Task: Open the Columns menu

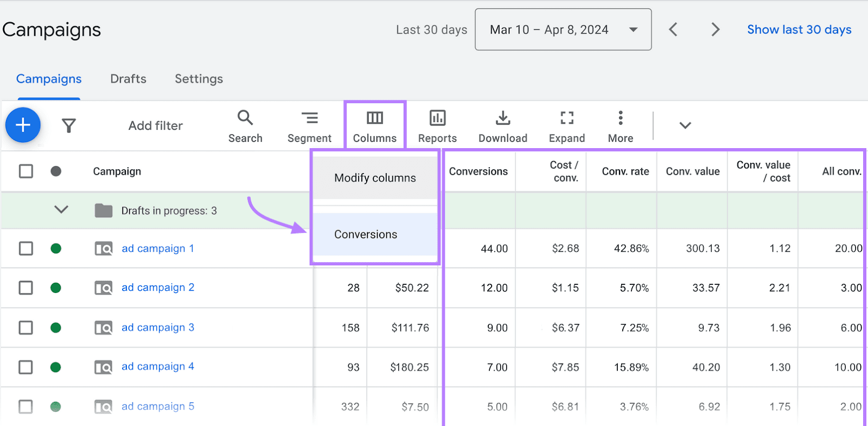Action: 374,126
